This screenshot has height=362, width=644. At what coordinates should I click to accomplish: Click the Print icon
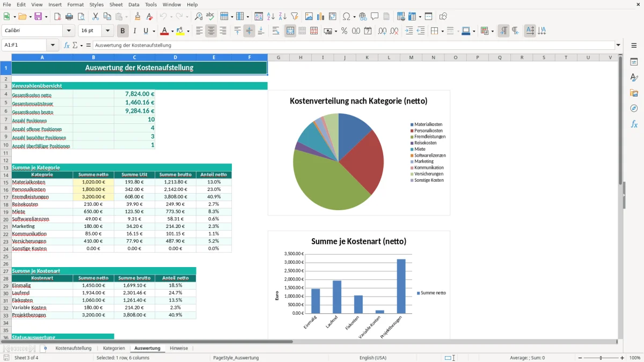(x=69, y=17)
